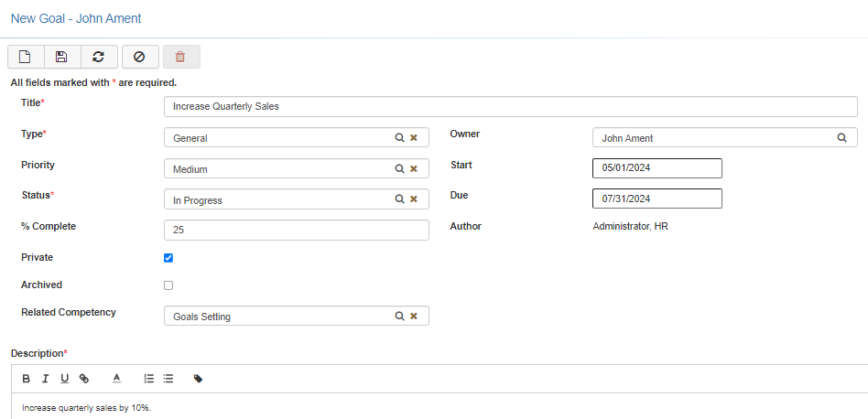
Task: Click the tag icon in the editor toolbar
Action: pyautogui.click(x=198, y=378)
